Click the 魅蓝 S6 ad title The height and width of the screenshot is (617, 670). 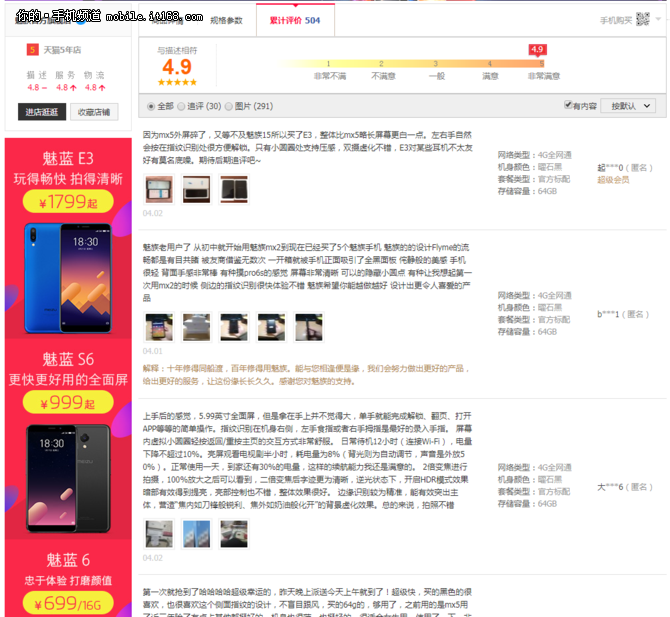(68, 359)
